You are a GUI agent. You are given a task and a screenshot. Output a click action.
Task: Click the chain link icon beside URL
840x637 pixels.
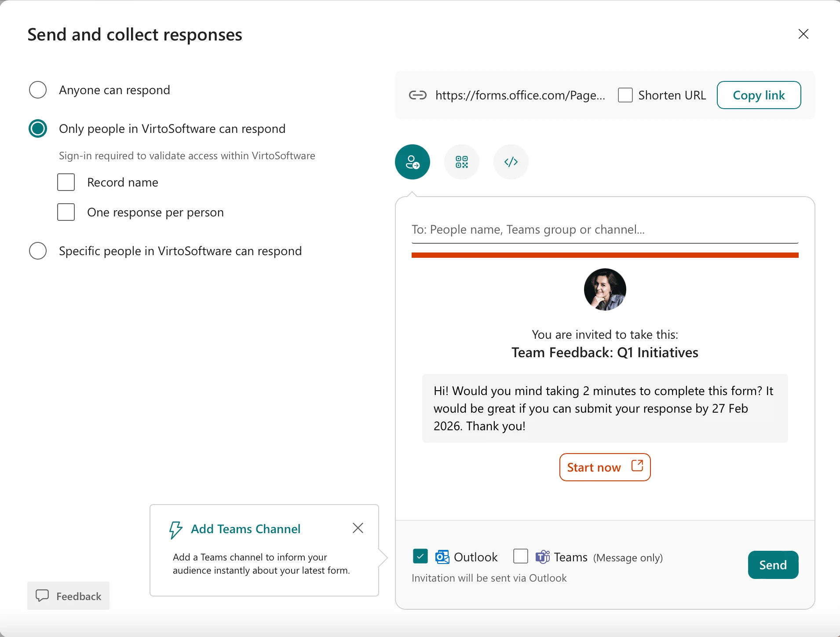tap(417, 95)
